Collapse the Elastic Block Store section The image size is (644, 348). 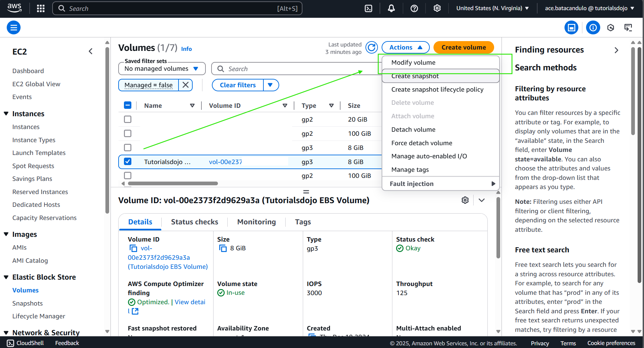[x=6, y=277]
